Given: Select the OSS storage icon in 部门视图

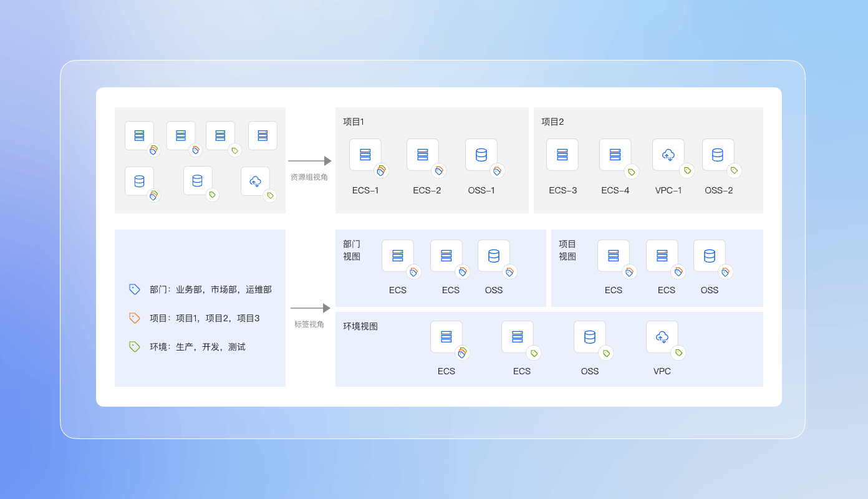Looking at the screenshot, I should 494,256.
